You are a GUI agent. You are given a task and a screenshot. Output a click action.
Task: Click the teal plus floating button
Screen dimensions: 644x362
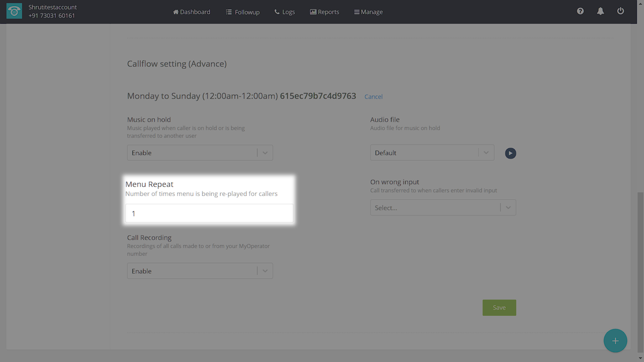pos(615,341)
